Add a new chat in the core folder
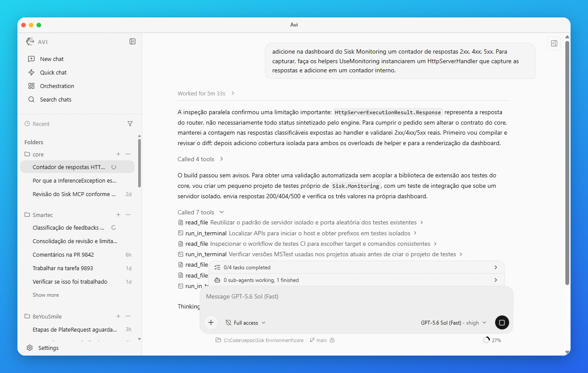588x373 pixels. point(118,154)
